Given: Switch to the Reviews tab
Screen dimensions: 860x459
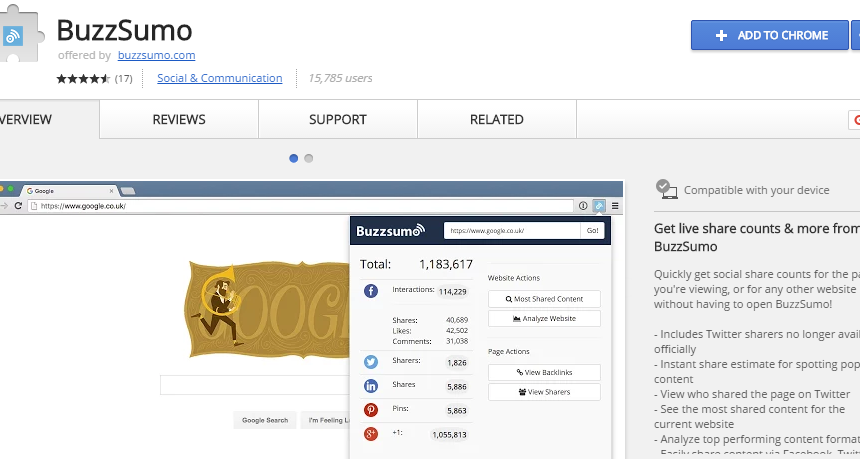Looking at the screenshot, I should [179, 119].
